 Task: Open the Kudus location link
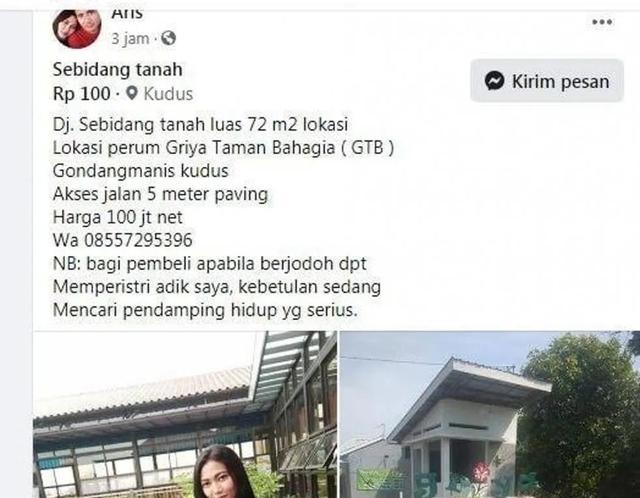(x=168, y=94)
